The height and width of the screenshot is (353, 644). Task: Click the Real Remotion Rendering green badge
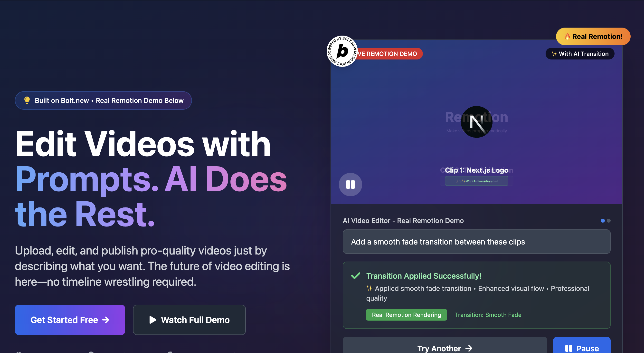coord(406,315)
